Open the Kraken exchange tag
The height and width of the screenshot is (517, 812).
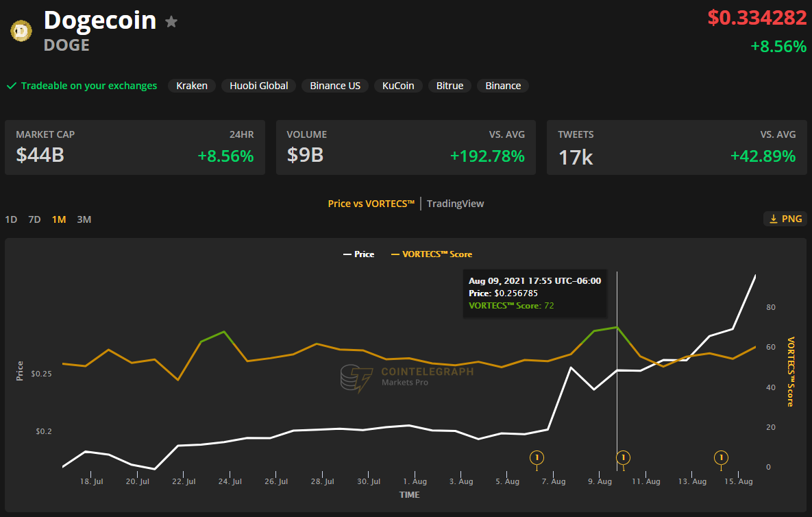[x=192, y=86]
